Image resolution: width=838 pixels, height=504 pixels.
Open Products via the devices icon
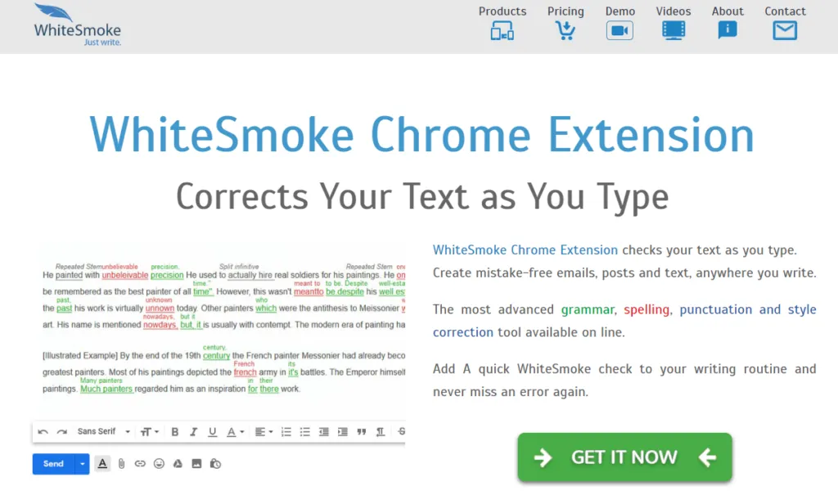[x=502, y=30]
